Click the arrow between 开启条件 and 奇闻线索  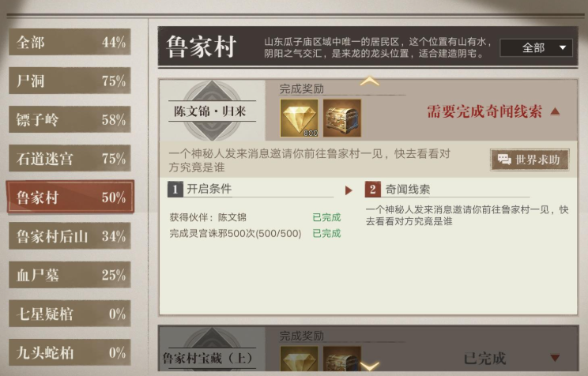[x=349, y=190]
